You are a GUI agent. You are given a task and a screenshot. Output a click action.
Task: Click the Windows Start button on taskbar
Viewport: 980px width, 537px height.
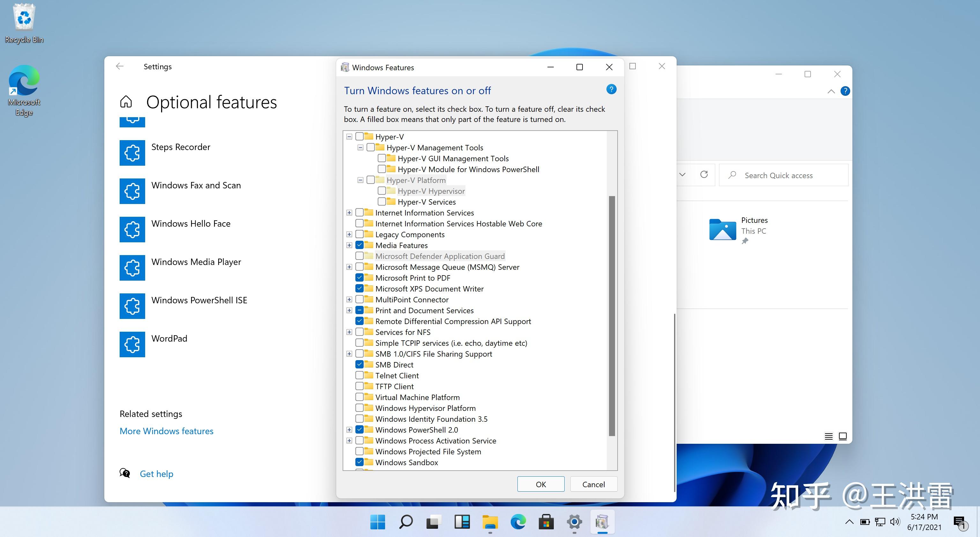(x=377, y=522)
